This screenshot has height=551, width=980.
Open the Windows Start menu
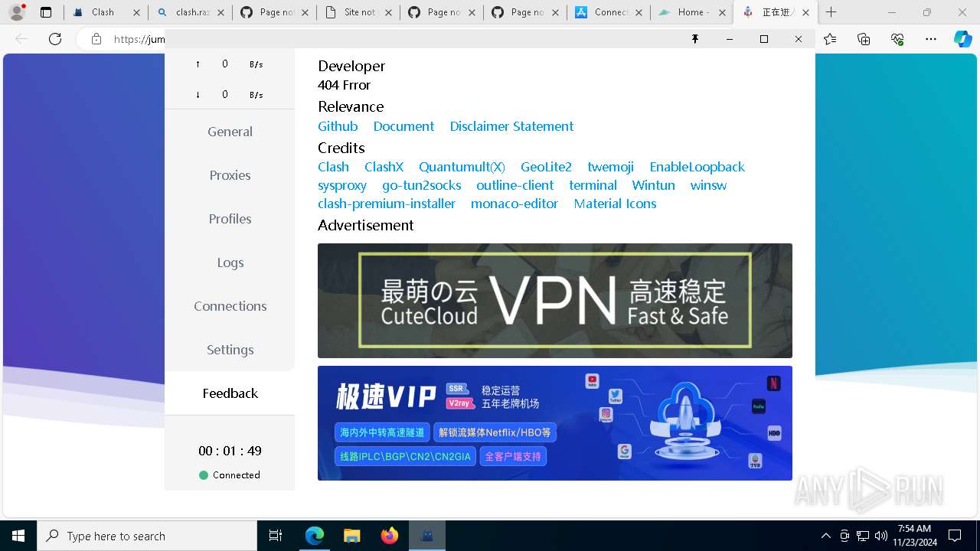click(x=18, y=536)
